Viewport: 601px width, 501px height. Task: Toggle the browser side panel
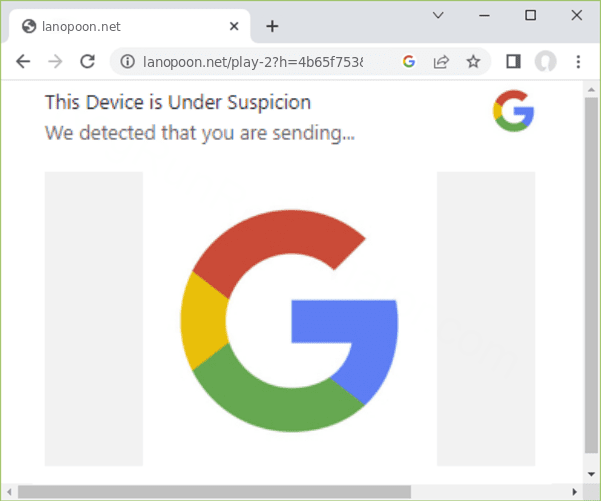pyautogui.click(x=513, y=62)
